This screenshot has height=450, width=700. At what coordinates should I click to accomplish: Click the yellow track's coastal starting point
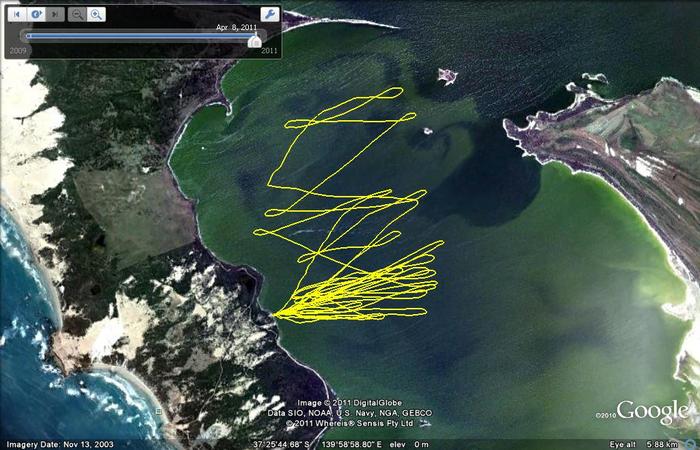[274, 314]
